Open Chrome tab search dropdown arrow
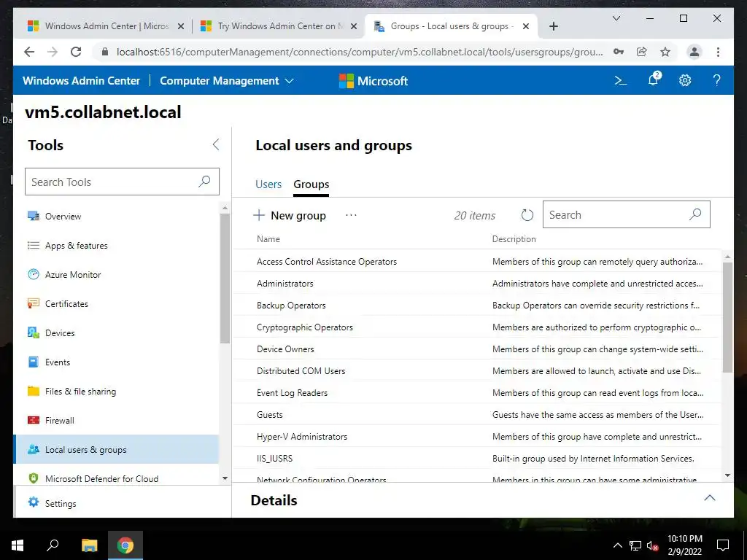Viewport: 747px width, 560px height. (616, 18)
